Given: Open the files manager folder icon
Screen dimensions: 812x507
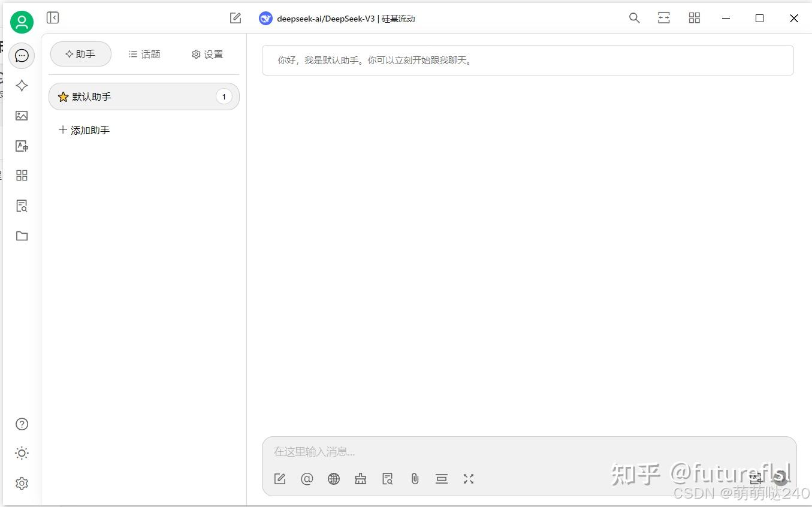Looking at the screenshot, I should 22,236.
